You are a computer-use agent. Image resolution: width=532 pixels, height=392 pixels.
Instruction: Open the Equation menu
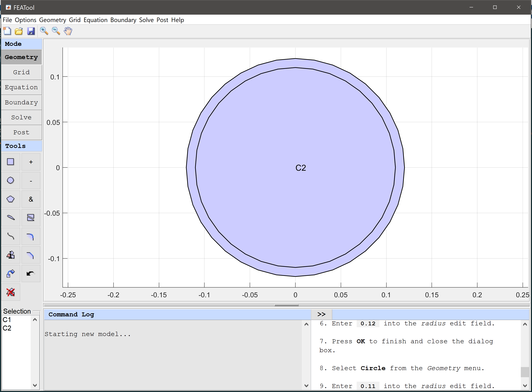96,20
